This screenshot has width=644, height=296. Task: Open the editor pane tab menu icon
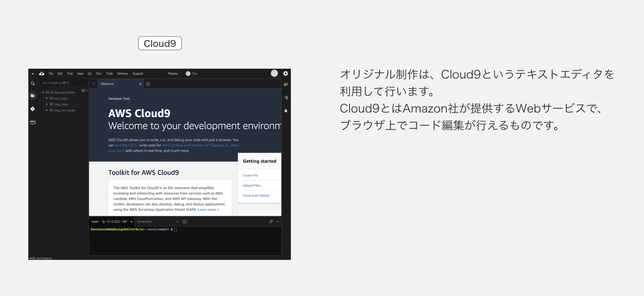tap(94, 84)
